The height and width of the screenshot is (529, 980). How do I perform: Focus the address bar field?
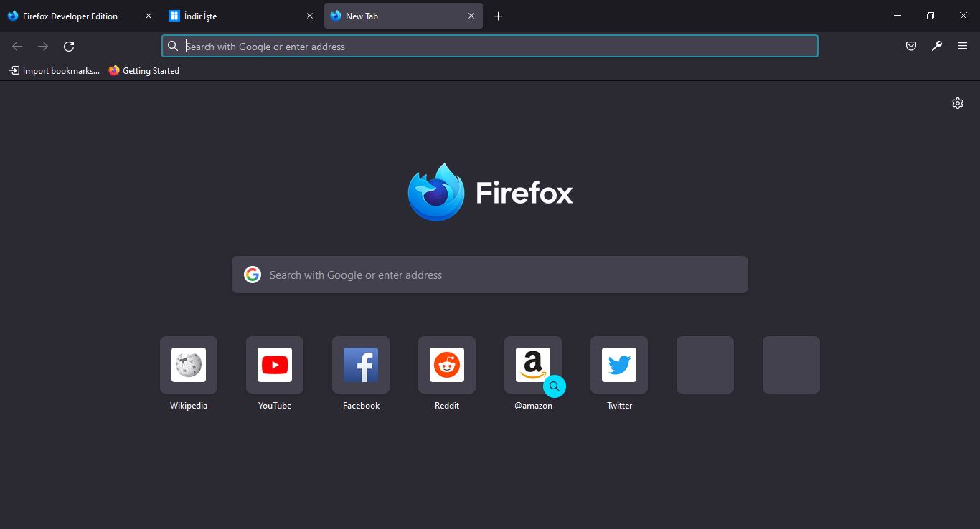(490, 47)
